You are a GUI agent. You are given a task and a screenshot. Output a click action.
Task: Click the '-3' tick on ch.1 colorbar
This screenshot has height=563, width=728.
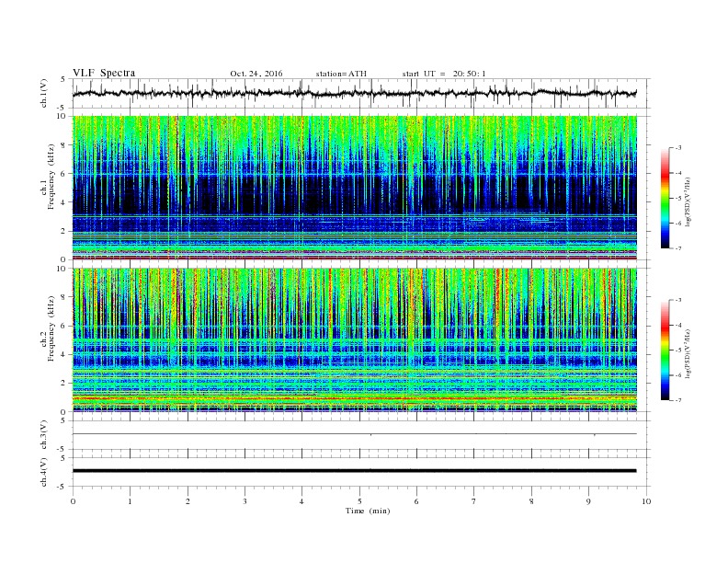[x=677, y=148]
